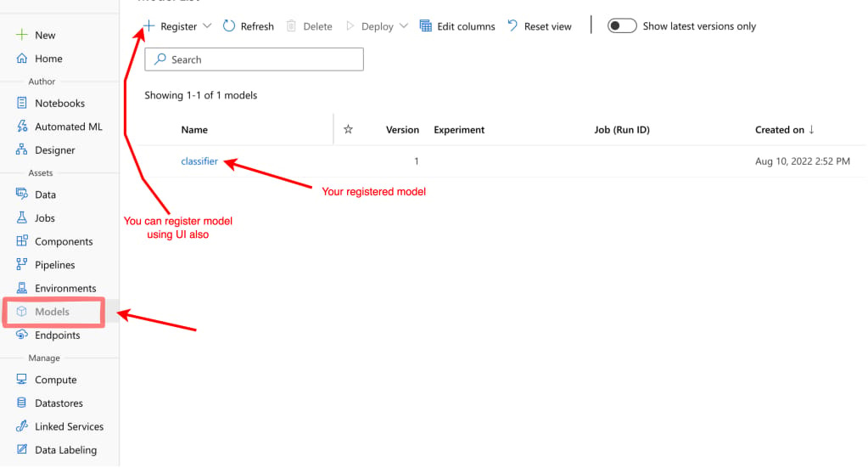Select Pipelines in the sidebar
The height and width of the screenshot is (468, 868).
[55, 265]
